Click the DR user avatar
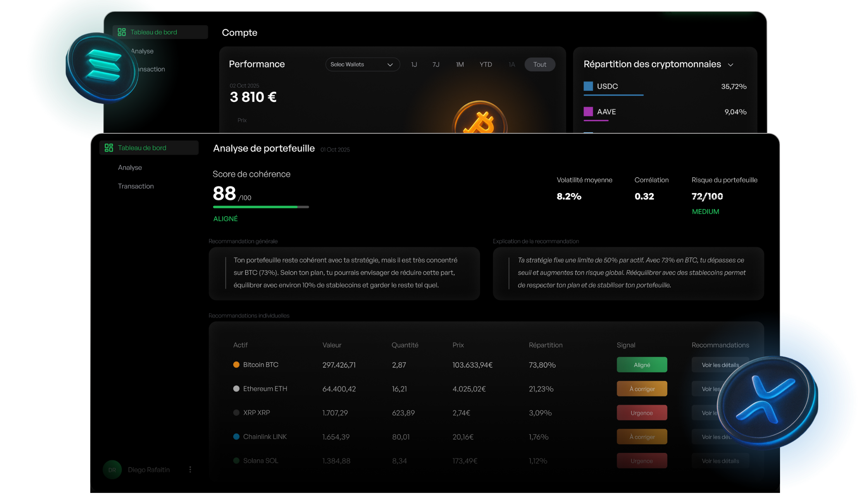Image resolution: width=868 pixels, height=496 pixels. 112,470
